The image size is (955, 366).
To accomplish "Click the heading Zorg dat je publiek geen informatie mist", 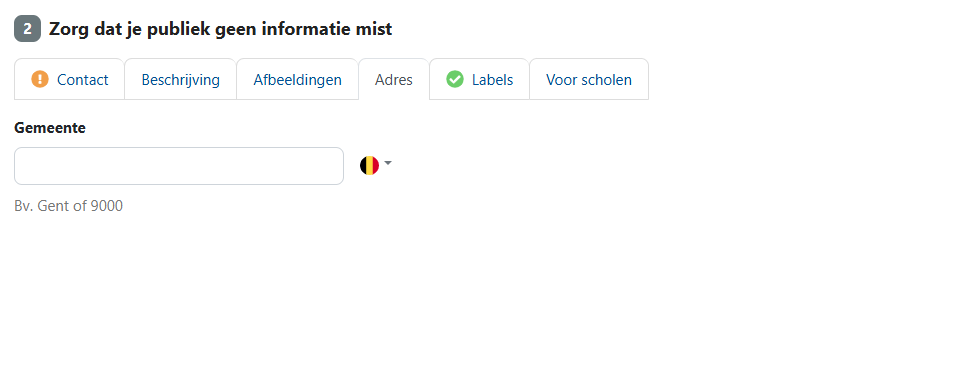I will click(x=220, y=29).
